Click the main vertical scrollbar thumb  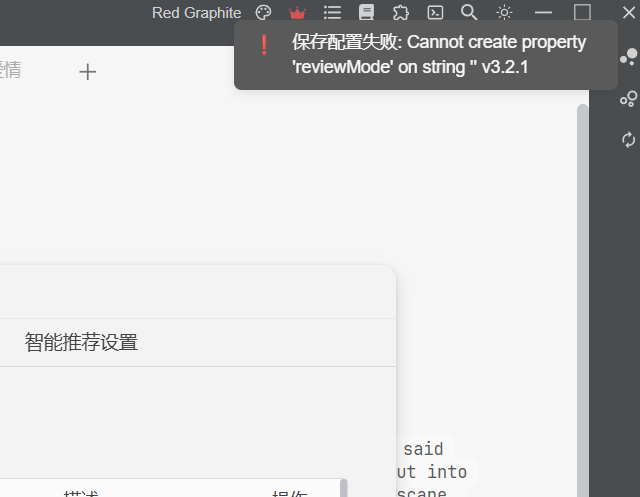coord(582,300)
